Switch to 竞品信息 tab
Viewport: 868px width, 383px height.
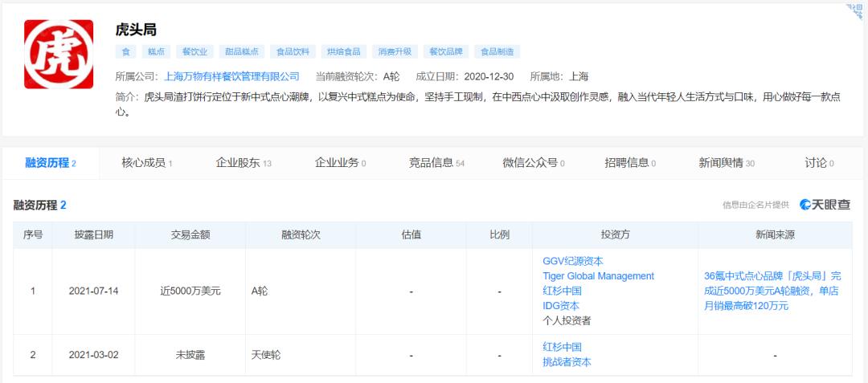tap(436, 163)
